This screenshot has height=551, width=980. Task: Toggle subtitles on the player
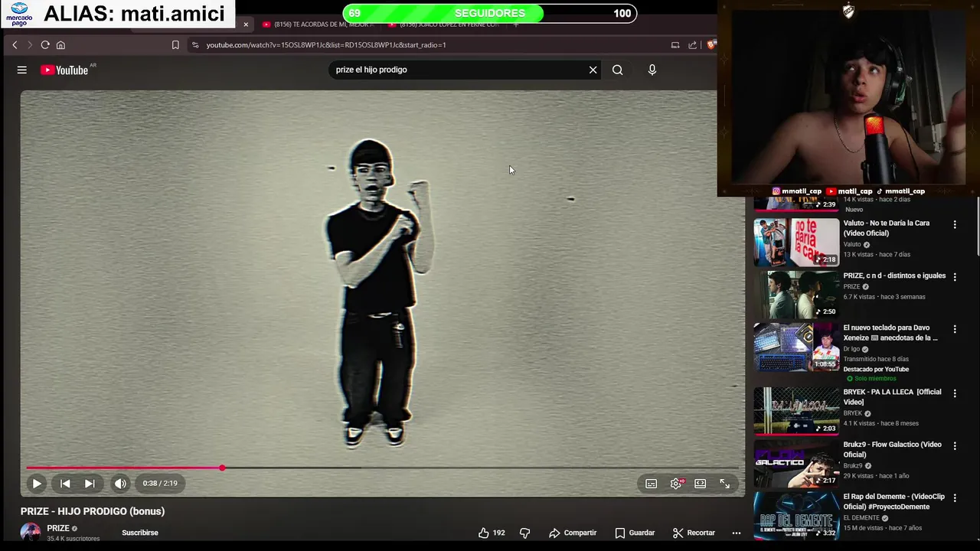pyautogui.click(x=651, y=484)
